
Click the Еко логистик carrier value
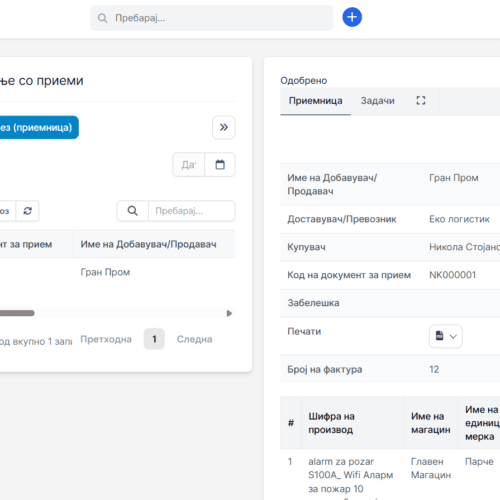[x=459, y=219]
